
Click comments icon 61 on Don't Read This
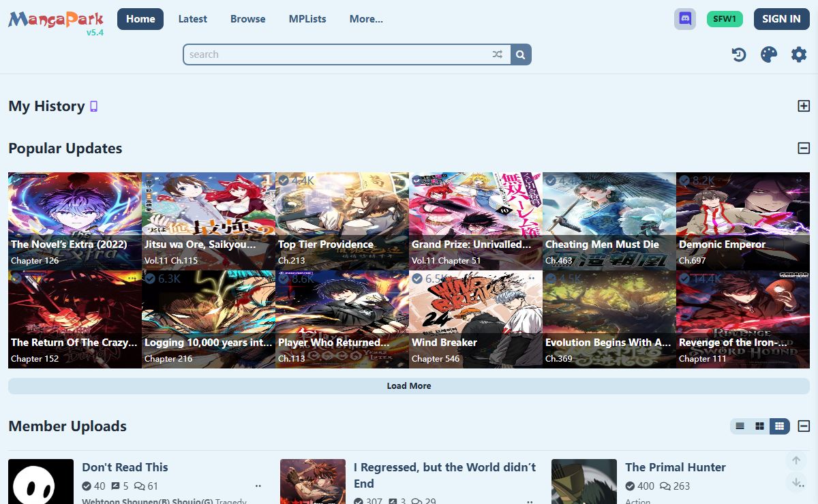coord(146,486)
